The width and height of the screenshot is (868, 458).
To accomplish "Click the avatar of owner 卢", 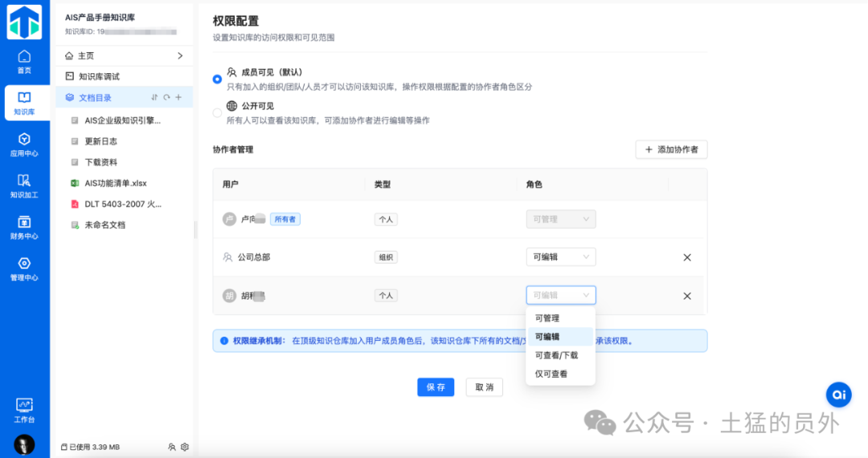I will point(229,219).
